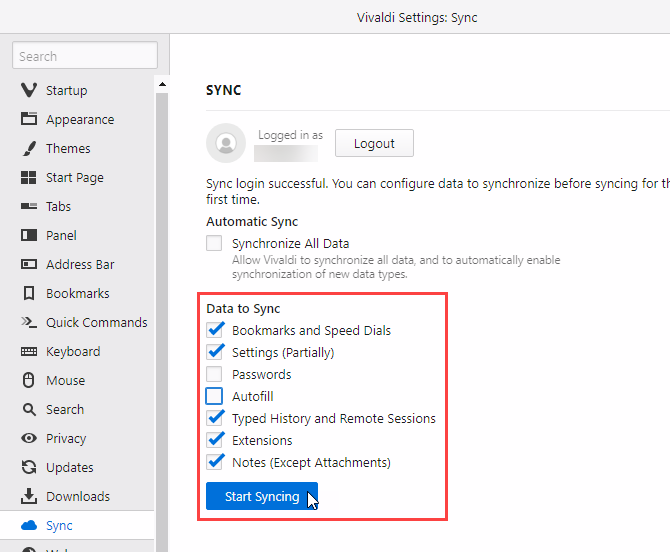Screen dimensions: 670x552
Task: Click the Appearance window icon
Action: [x=29, y=119]
